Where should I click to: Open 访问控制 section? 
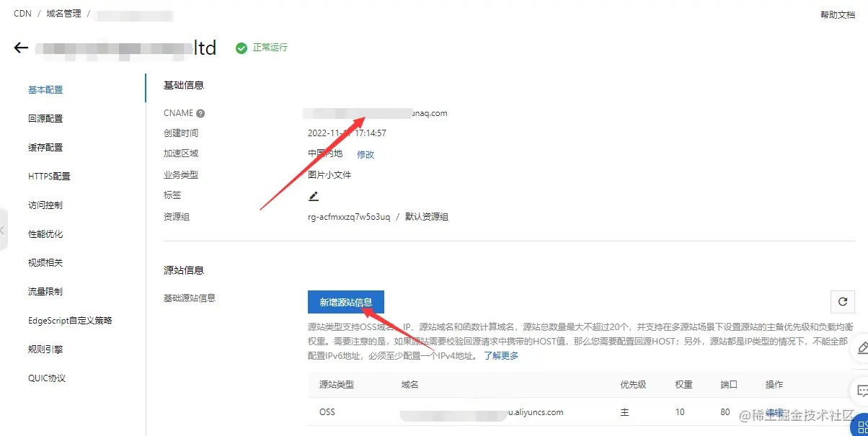[x=45, y=205]
